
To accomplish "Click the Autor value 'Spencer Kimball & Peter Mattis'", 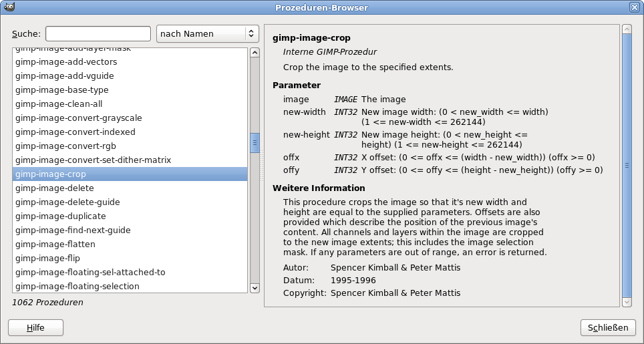I will (x=395, y=268).
